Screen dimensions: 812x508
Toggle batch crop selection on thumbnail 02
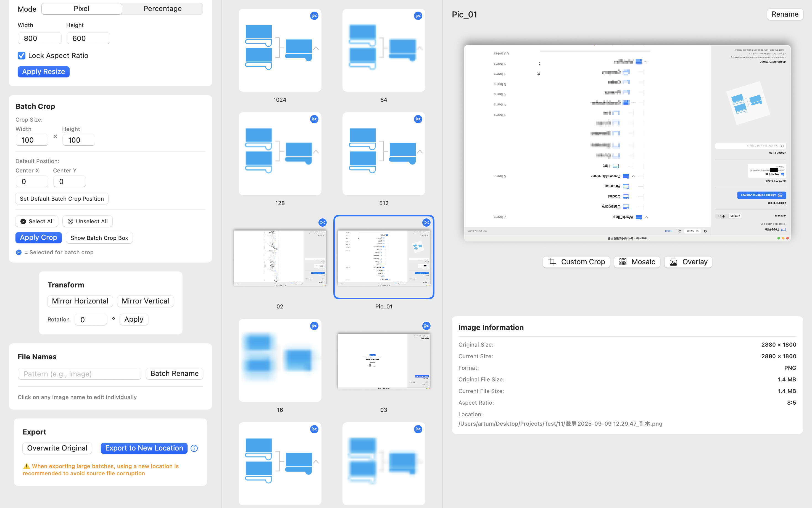(x=322, y=222)
